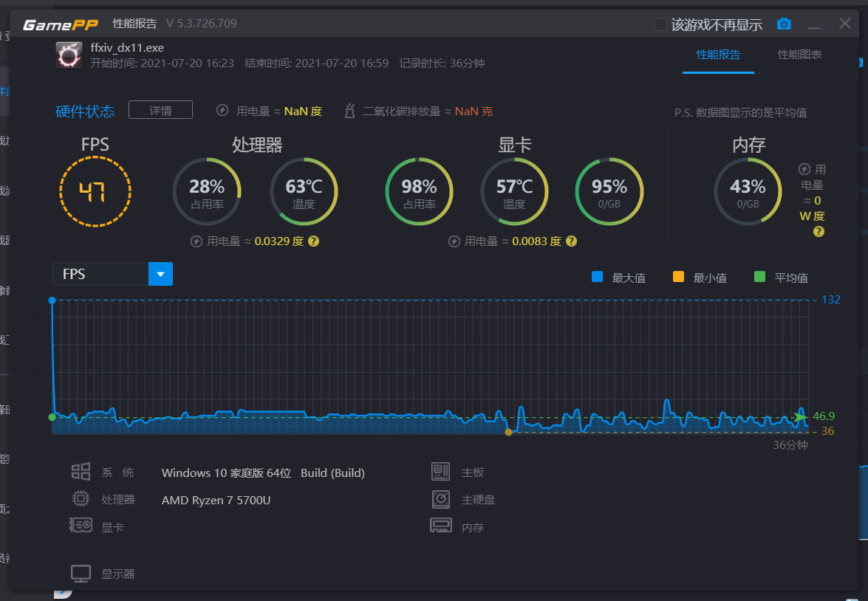Click the version V 5.3.726.709 text

click(x=202, y=23)
